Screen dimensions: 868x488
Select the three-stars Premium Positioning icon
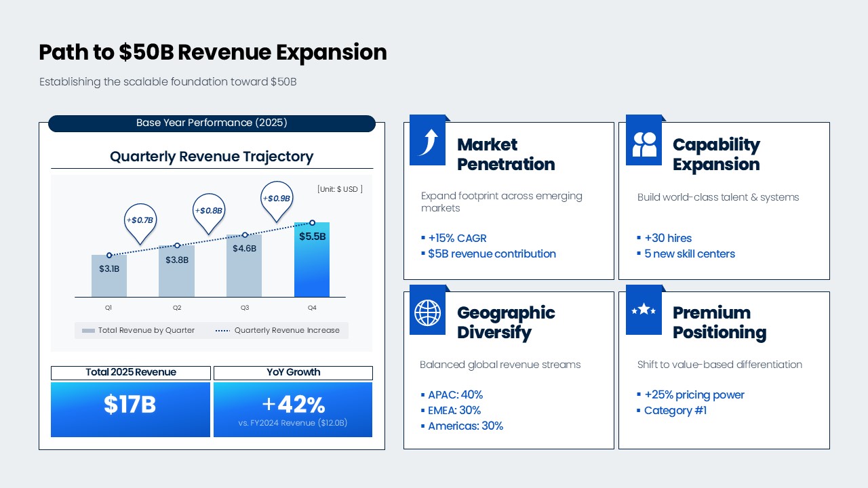pos(644,310)
